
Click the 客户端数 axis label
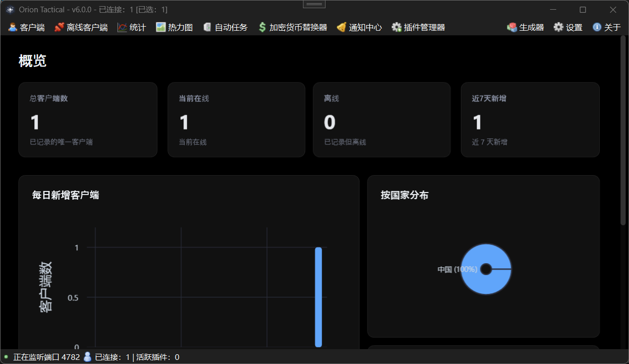[x=46, y=287]
